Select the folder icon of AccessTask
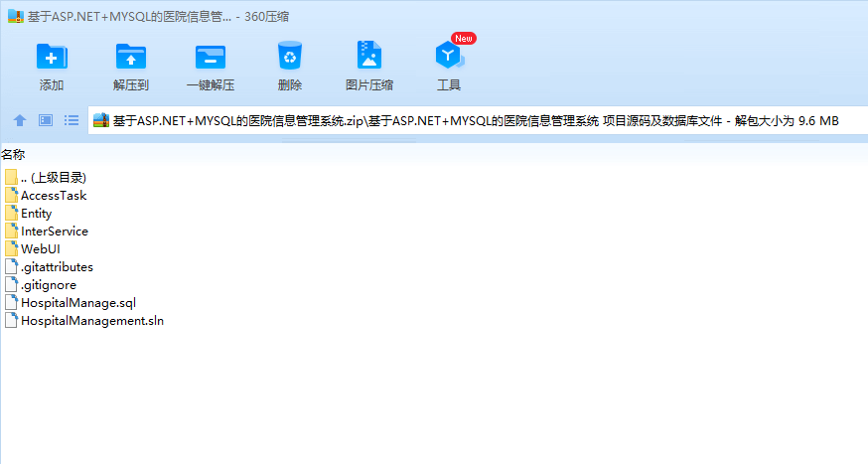 [x=11, y=195]
